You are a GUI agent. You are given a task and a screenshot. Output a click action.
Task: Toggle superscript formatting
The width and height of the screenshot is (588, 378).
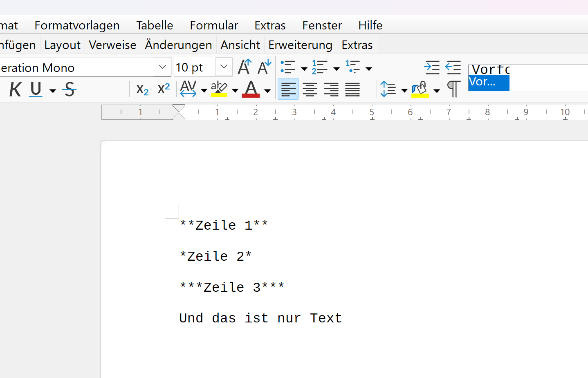point(164,89)
